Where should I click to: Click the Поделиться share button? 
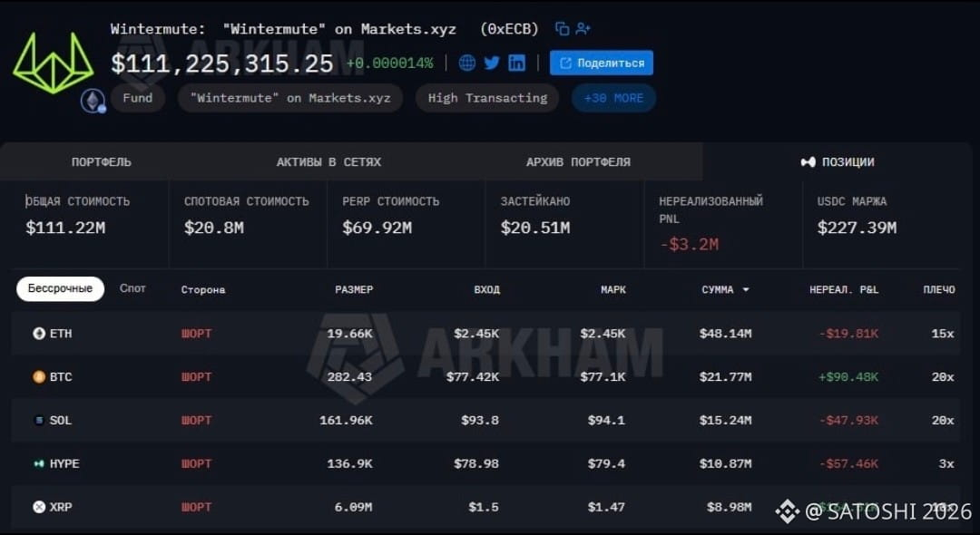pyautogui.click(x=602, y=63)
